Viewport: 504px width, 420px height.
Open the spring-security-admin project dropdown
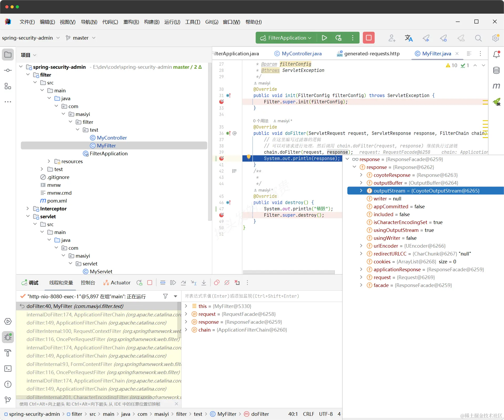point(31,38)
